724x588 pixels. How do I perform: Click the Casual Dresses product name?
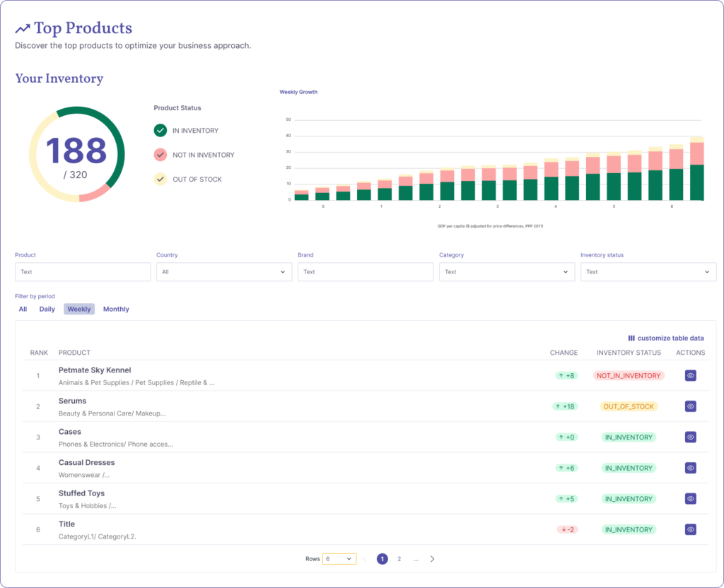[x=87, y=462]
